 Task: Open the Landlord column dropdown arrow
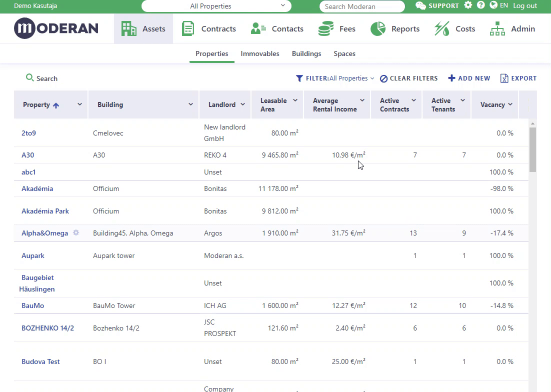pos(243,104)
